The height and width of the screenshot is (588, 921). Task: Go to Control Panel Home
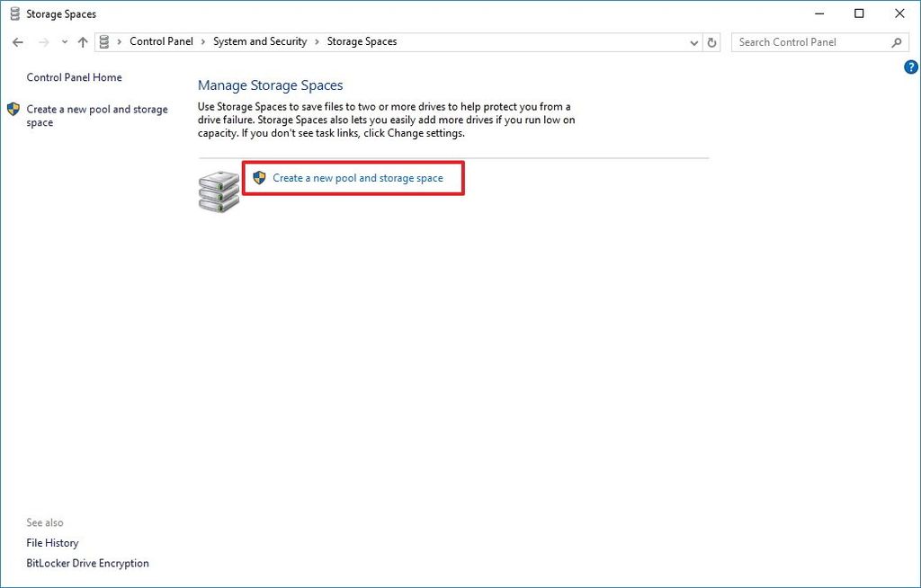[x=74, y=77]
